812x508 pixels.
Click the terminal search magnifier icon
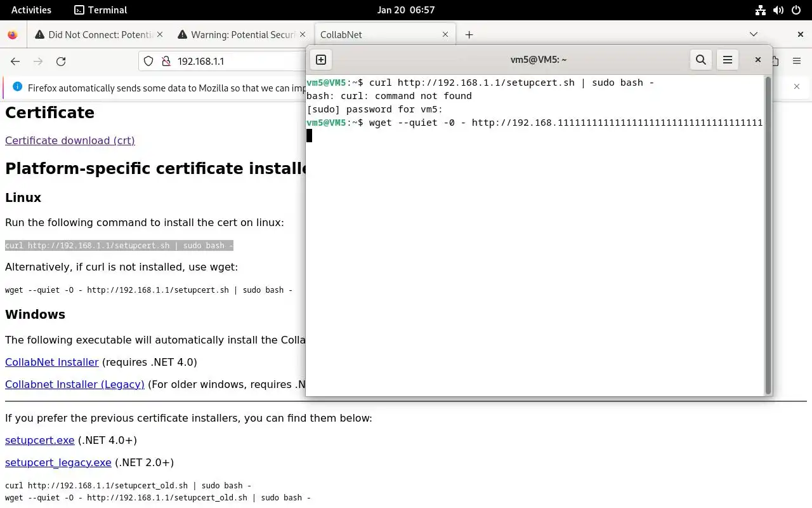(701, 60)
